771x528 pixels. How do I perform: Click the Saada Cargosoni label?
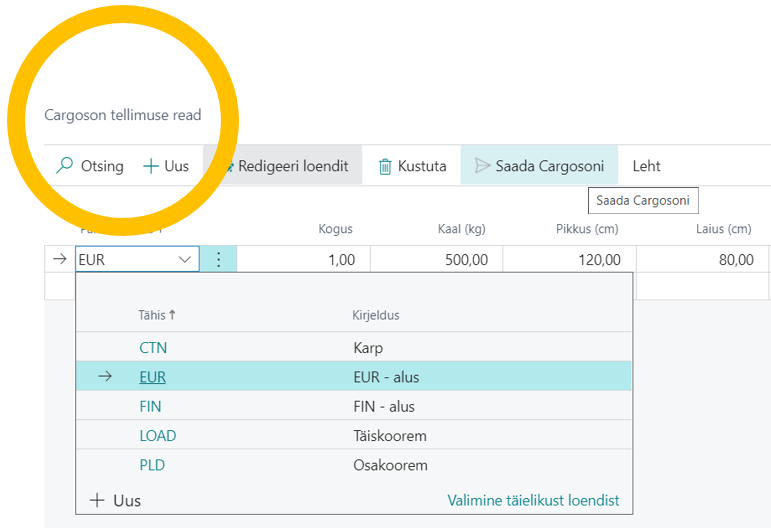550,166
